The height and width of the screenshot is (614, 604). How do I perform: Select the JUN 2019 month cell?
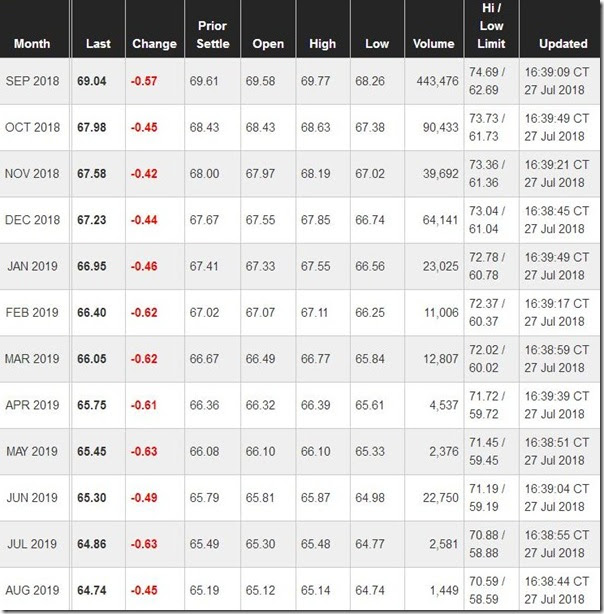pyautogui.click(x=32, y=498)
